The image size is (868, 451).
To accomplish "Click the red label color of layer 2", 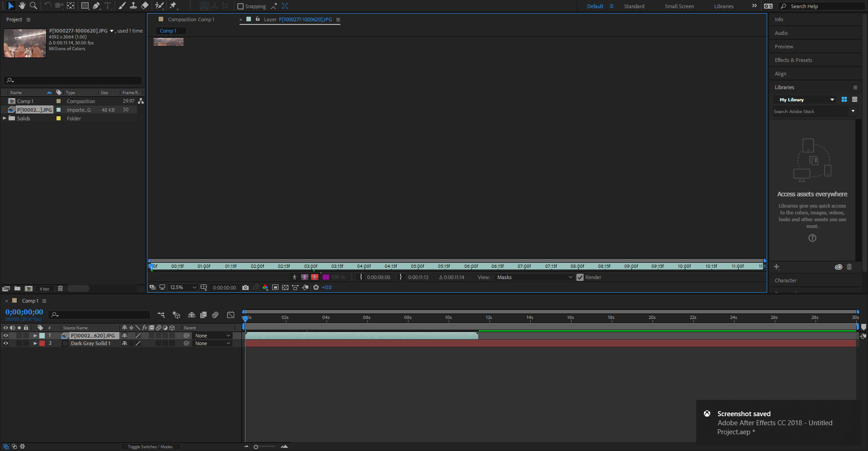I will [42, 343].
